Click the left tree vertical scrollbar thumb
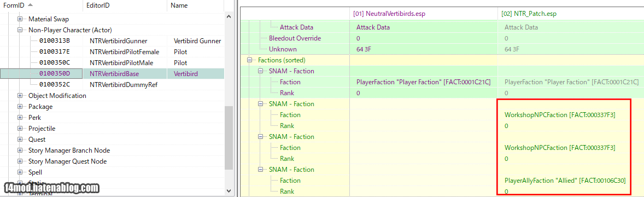The image size is (644, 197). [x=229, y=137]
